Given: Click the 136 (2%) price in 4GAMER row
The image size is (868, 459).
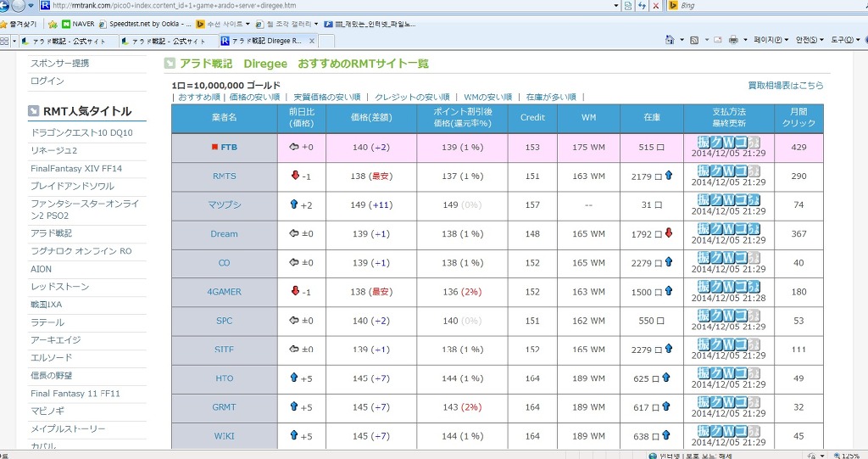Looking at the screenshot, I should pyautogui.click(x=462, y=292).
